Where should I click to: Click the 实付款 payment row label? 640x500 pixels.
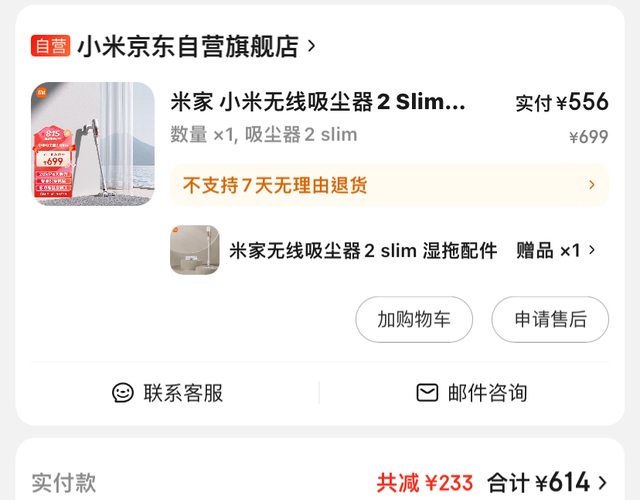tap(64, 483)
